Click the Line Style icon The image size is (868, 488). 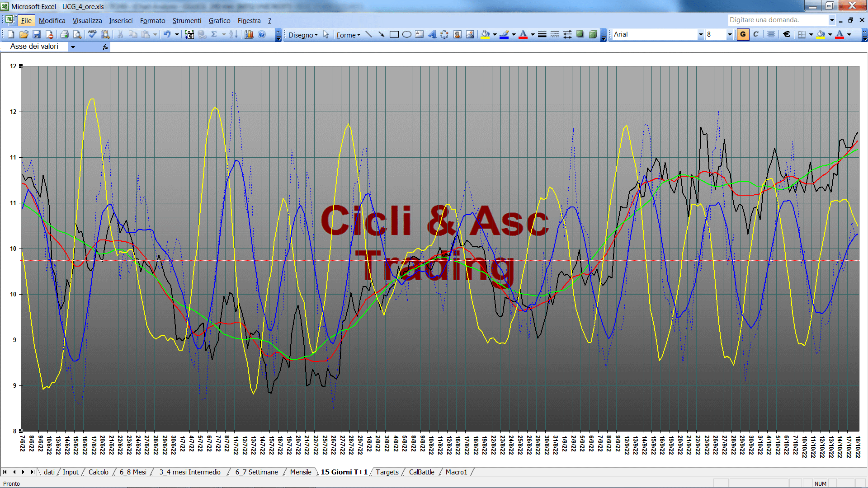point(542,34)
